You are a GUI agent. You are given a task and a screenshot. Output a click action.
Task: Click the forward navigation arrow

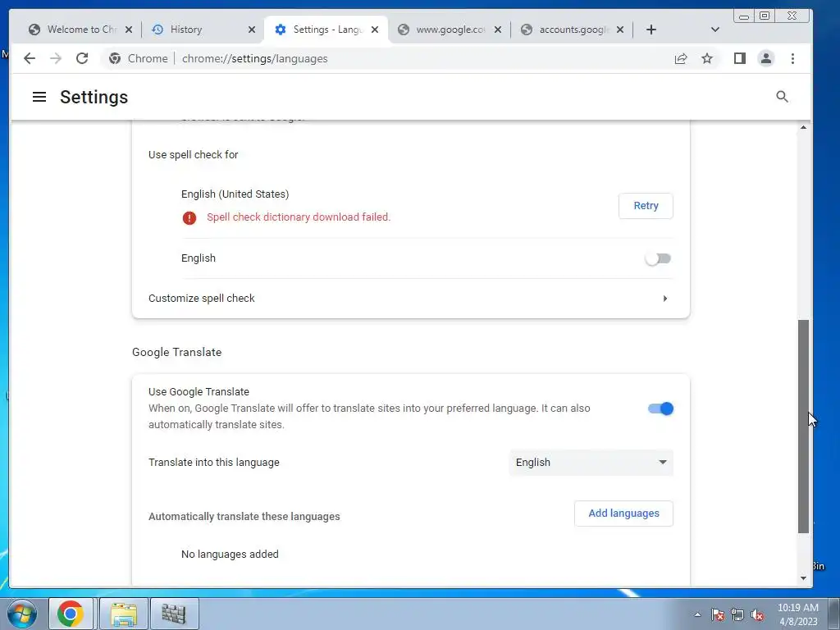56,58
